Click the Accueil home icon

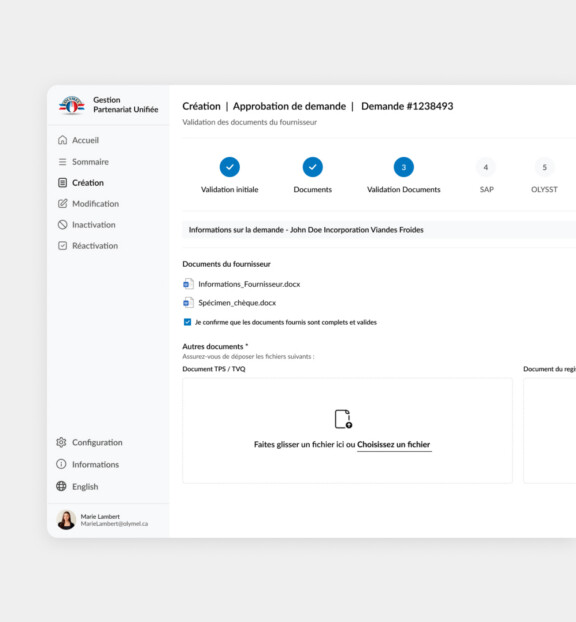(62, 140)
